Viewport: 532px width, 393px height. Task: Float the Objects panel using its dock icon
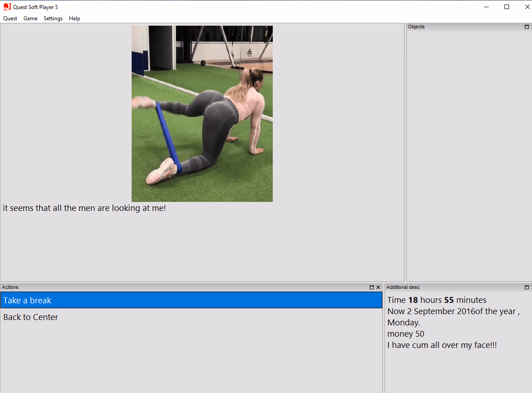(x=526, y=27)
